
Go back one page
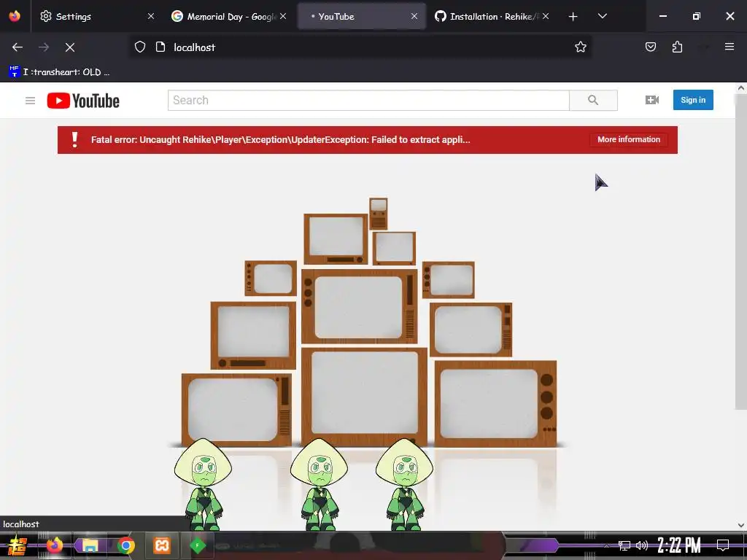18,47
